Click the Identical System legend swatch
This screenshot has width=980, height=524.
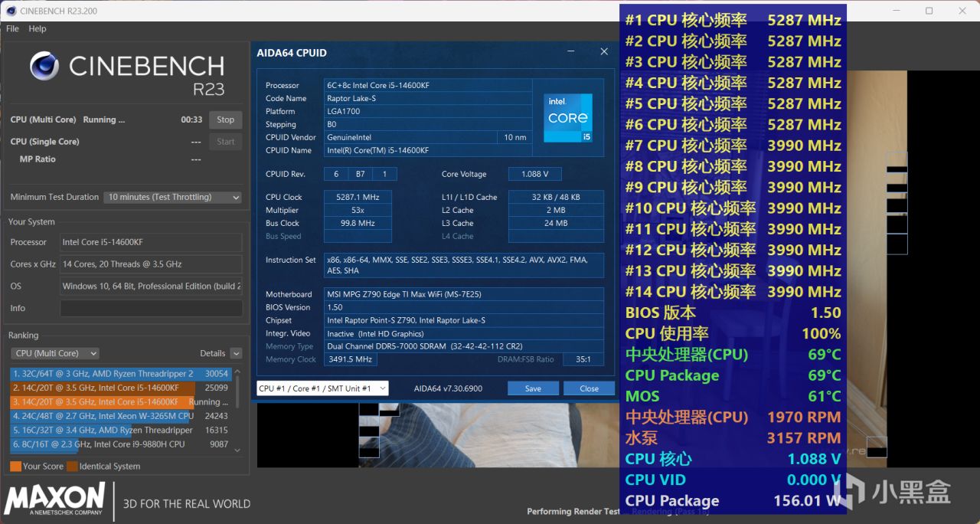coord(72,466)
